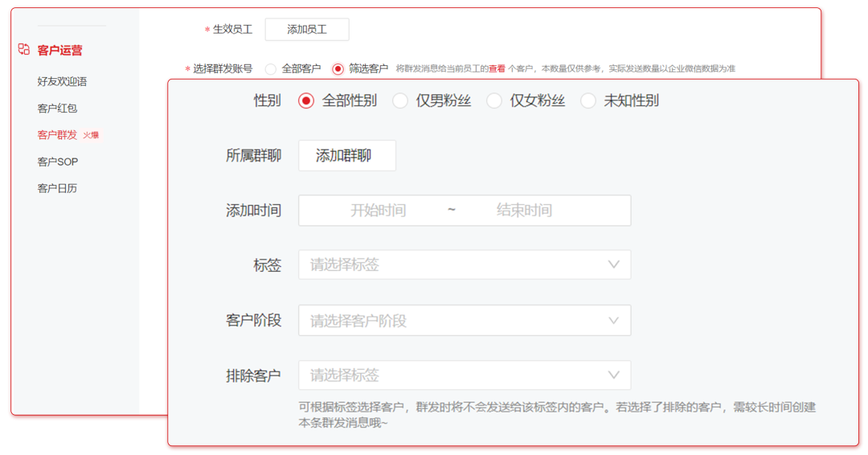Select 仅男粉丝 gender option

399,101
